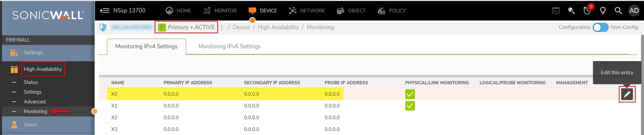Viewport: 644px width, 135px height.
Task: Toggle X0 Physical/Link Monitoring checkbox
Action: [410, 94]
